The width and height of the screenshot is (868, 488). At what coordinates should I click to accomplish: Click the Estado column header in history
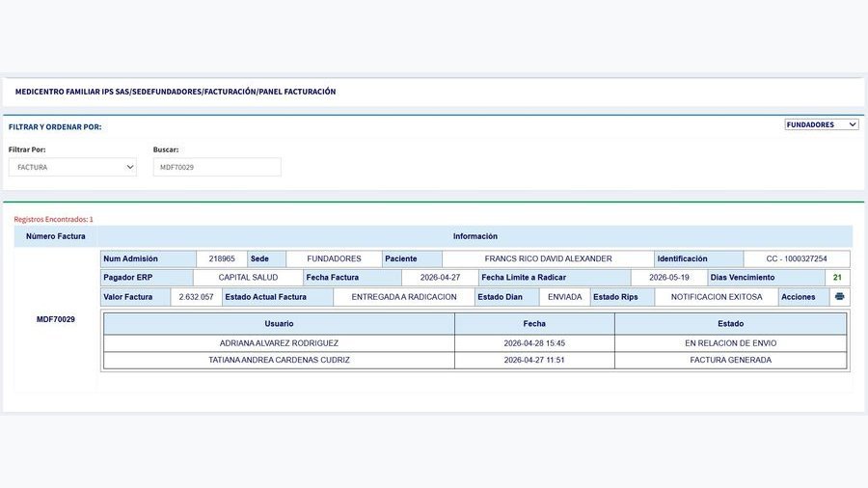[731, 324]
